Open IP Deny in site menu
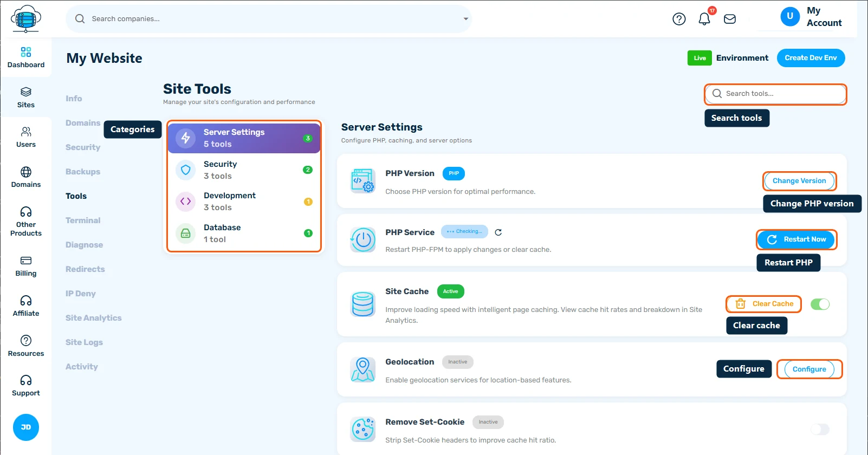Image resolution: width=868 pixels, height=455 pixels. pos(81,294)
